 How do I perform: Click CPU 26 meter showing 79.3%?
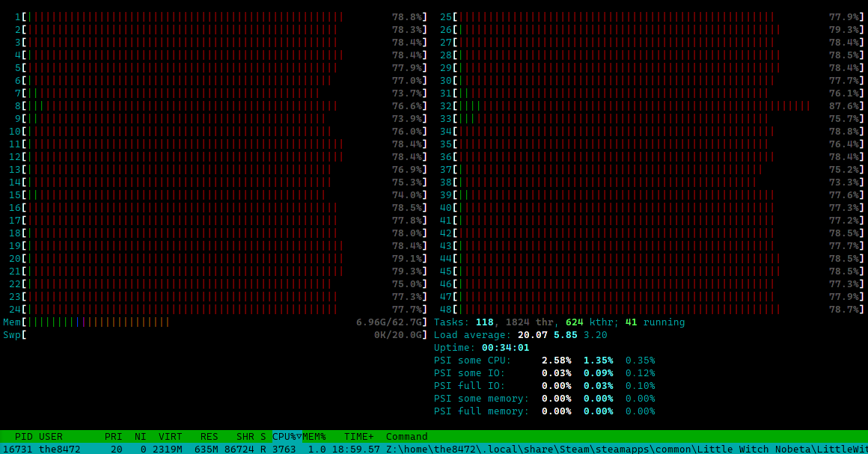pos(652,30)
